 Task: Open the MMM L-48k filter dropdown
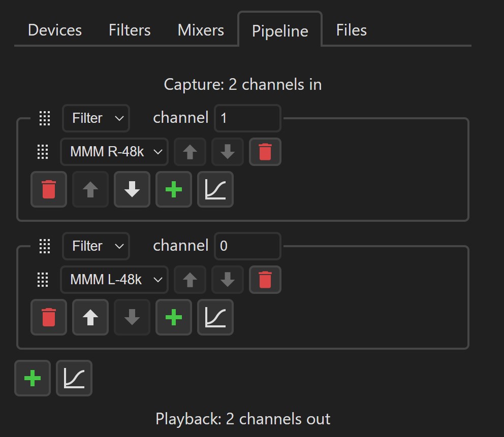coord(114,280)
